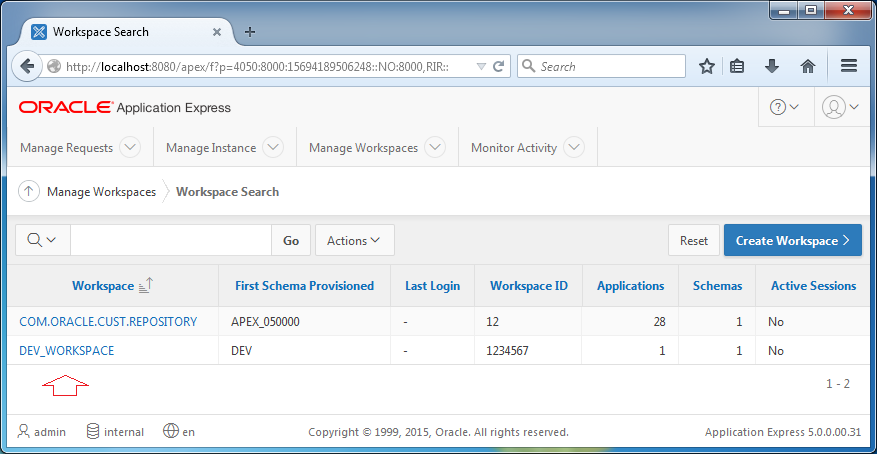
Task: Sort by Last Login column header
Action: tap(432, 286)
